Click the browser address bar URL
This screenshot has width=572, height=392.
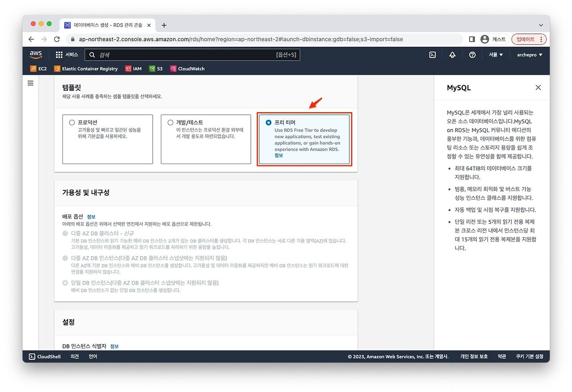pyautogui.click(x=241, y=39)
